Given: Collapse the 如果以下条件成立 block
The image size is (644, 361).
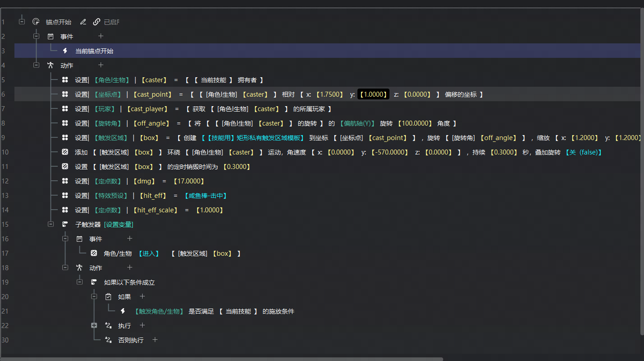Looking at the screenshot, I should click(80, 282).
